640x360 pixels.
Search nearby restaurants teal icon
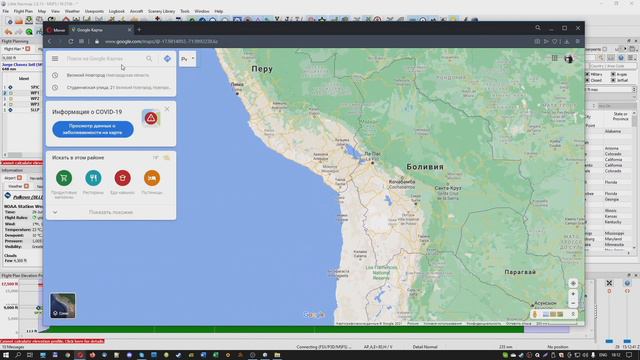point(93,178)
